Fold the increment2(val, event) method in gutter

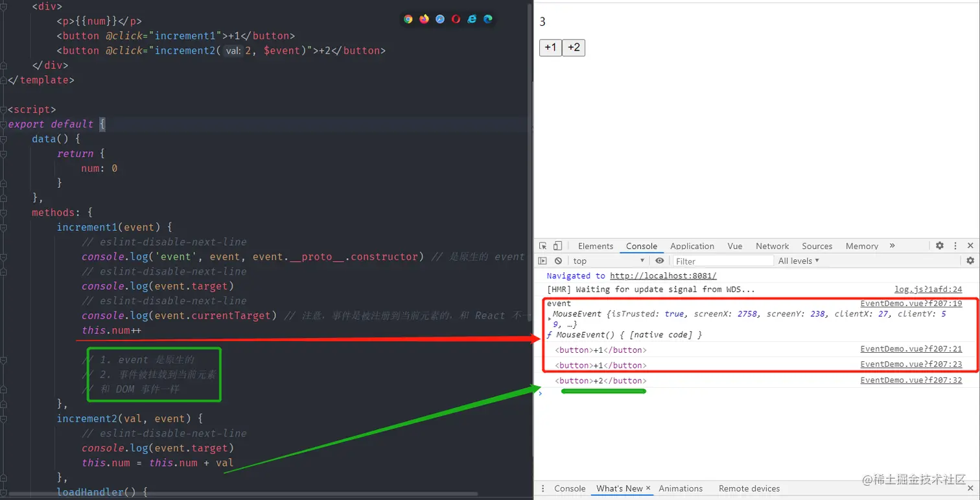tap(4, 418)
